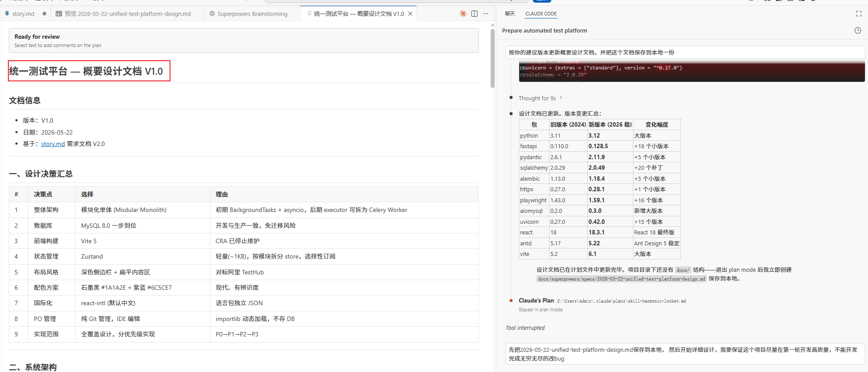Click the 'Ready for review' banner
868x372 pixels.
click(x=244, y=40)
